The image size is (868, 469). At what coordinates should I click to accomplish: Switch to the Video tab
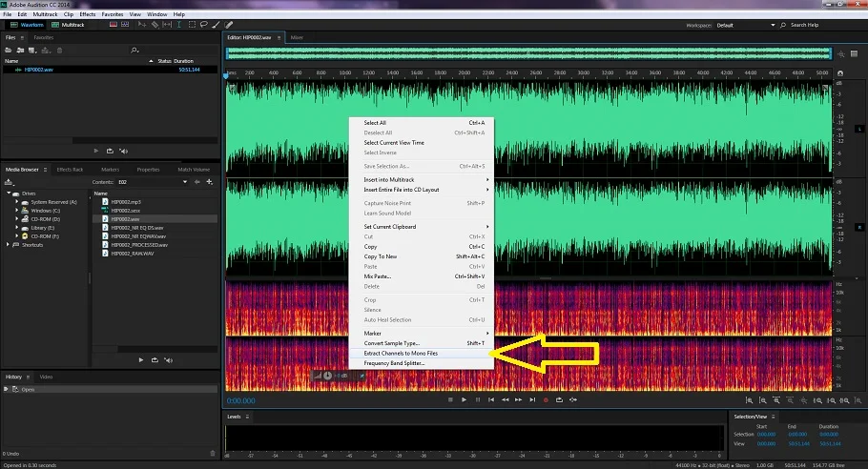tap(46, 377)
